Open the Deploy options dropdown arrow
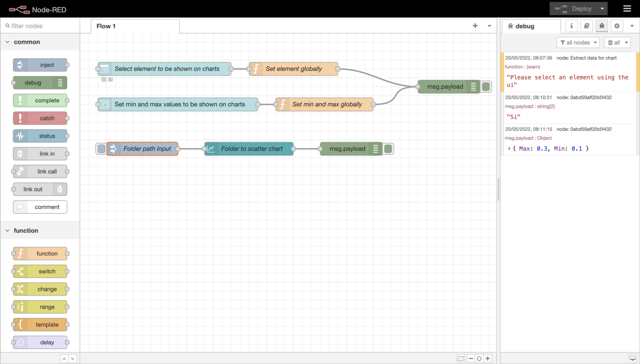 point(603,9)
